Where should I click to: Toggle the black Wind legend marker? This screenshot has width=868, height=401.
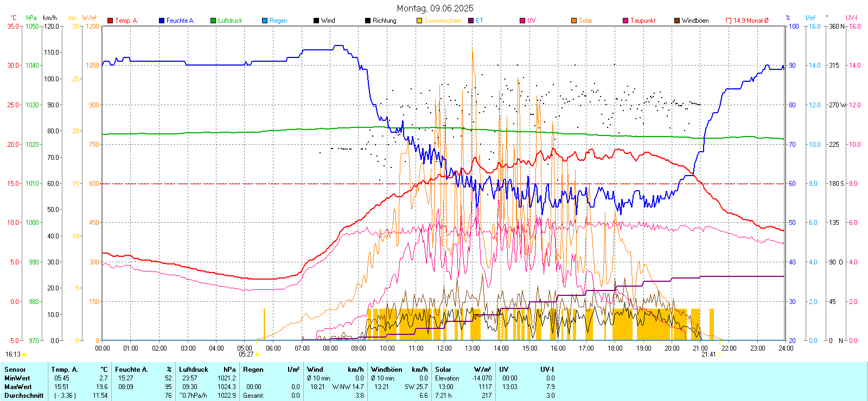[x=316, y=21]
